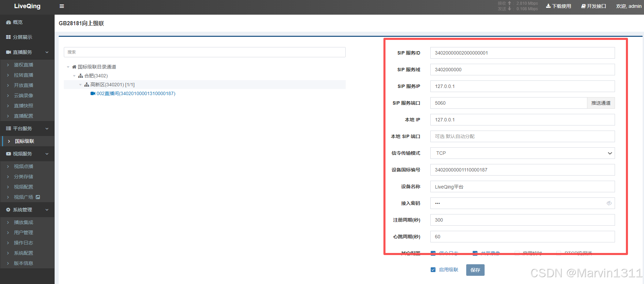The height and width of the screenshot is (284, 644).
Task: Click the 推送通道 button
Action: point(601,103)
